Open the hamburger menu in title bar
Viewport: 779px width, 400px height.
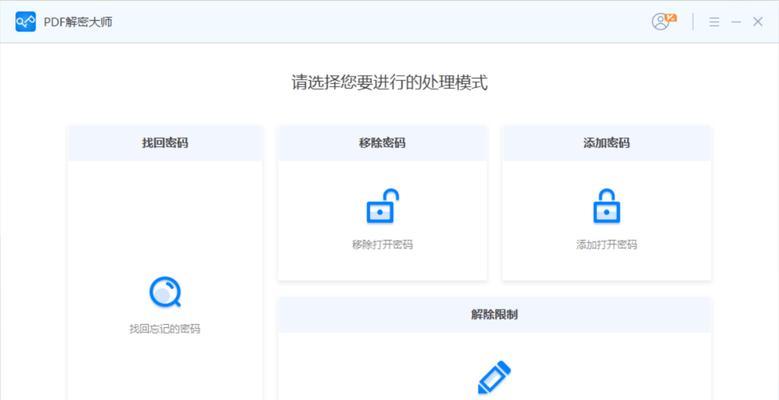pos(714,22)
